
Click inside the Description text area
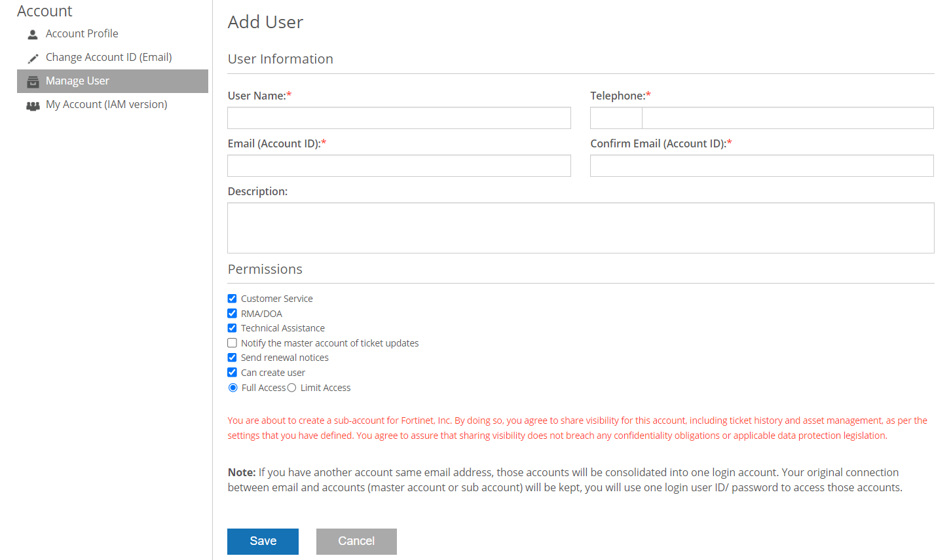coord(580,227)
